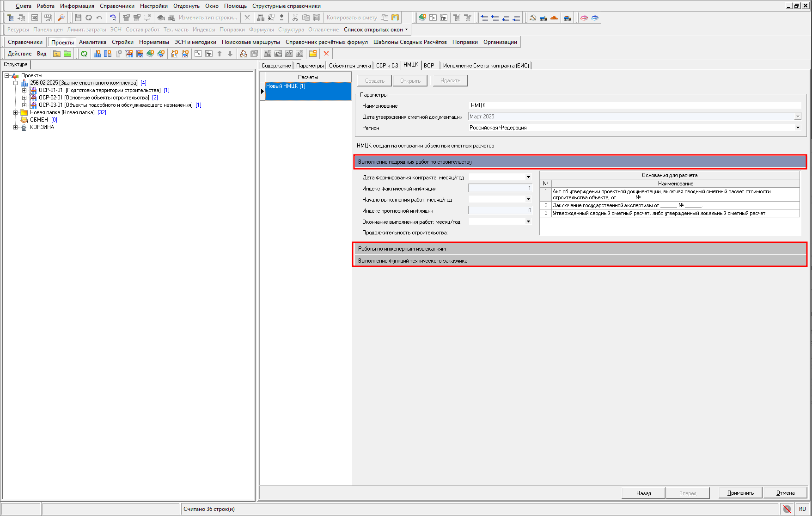Image resolution: width=812 pixels, height=516 pixels.
Task: Open the contract formation date dropdown
Action: click(528, 177)
